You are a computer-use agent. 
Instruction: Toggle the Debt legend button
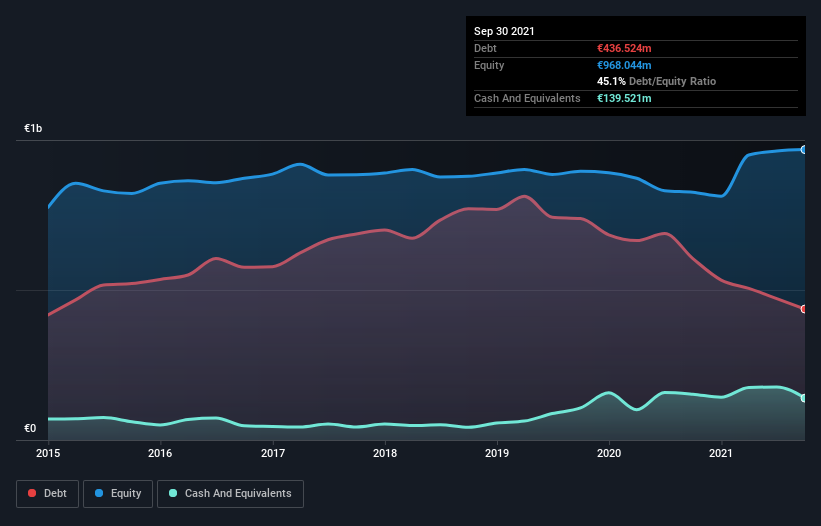(x=48, y=494)
